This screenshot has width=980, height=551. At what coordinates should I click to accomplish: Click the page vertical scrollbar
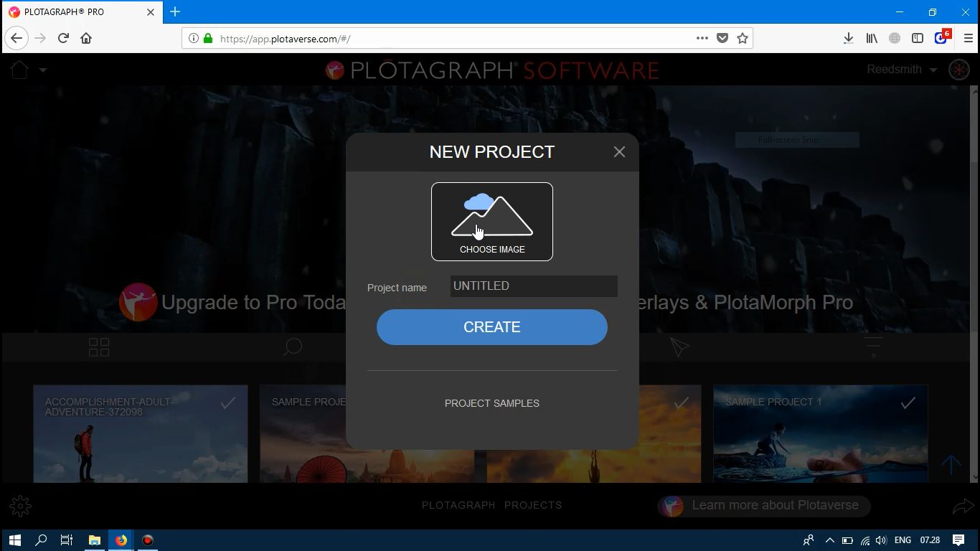point(974,284)
